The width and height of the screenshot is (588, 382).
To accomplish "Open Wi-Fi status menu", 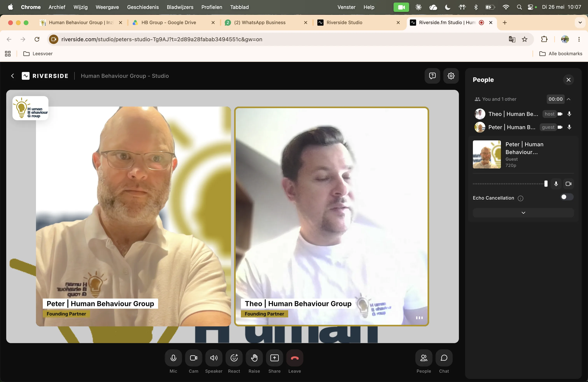I will click(x=506, y=7).
